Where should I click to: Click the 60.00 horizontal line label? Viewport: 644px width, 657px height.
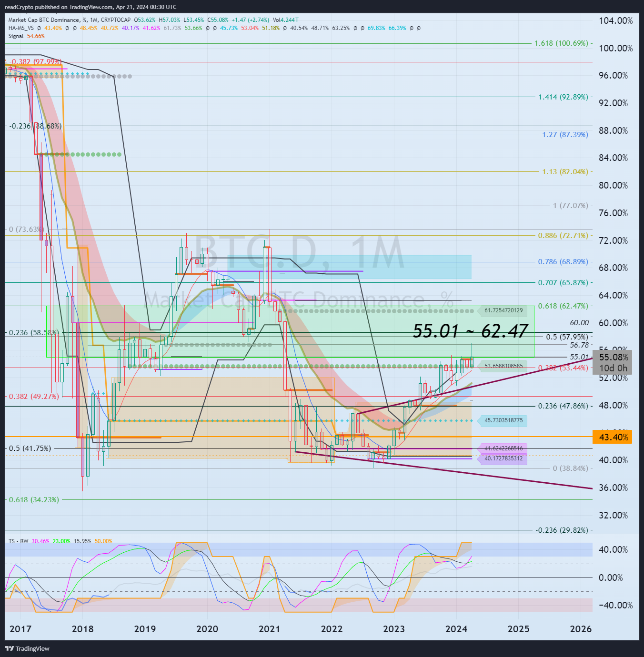[x=579, y=323]
